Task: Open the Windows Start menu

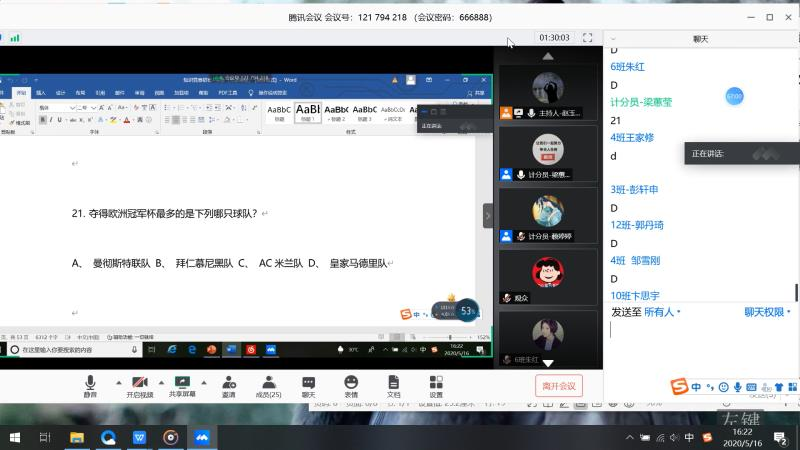Action: 14,437
